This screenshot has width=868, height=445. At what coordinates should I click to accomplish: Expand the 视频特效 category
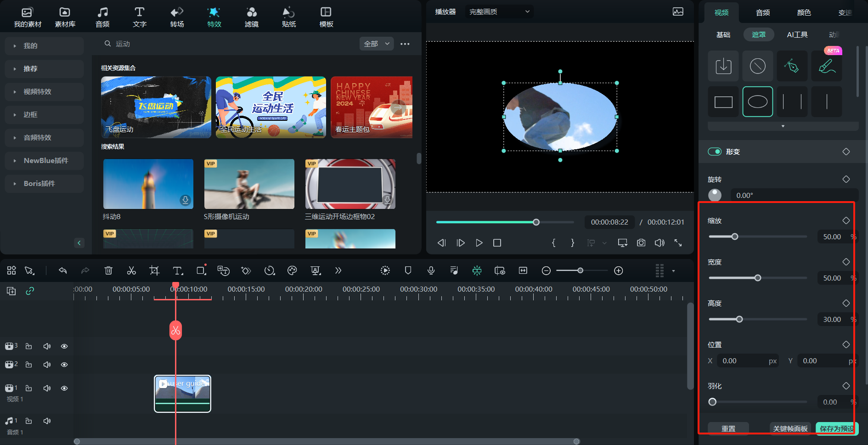click(38, 92)
